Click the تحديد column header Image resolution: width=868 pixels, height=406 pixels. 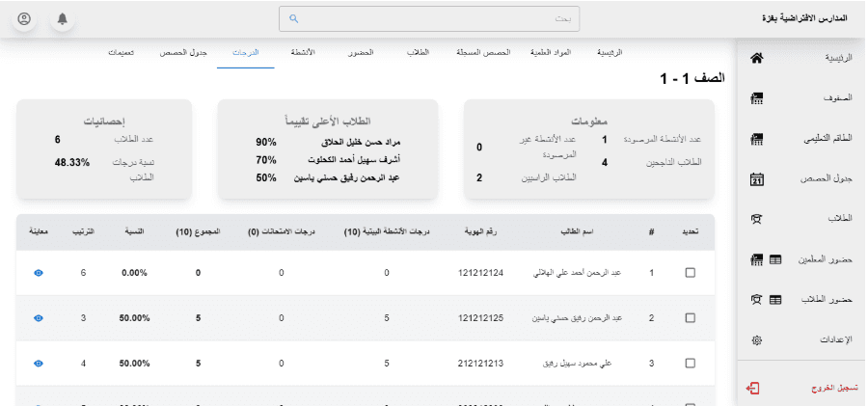[691, 232]
